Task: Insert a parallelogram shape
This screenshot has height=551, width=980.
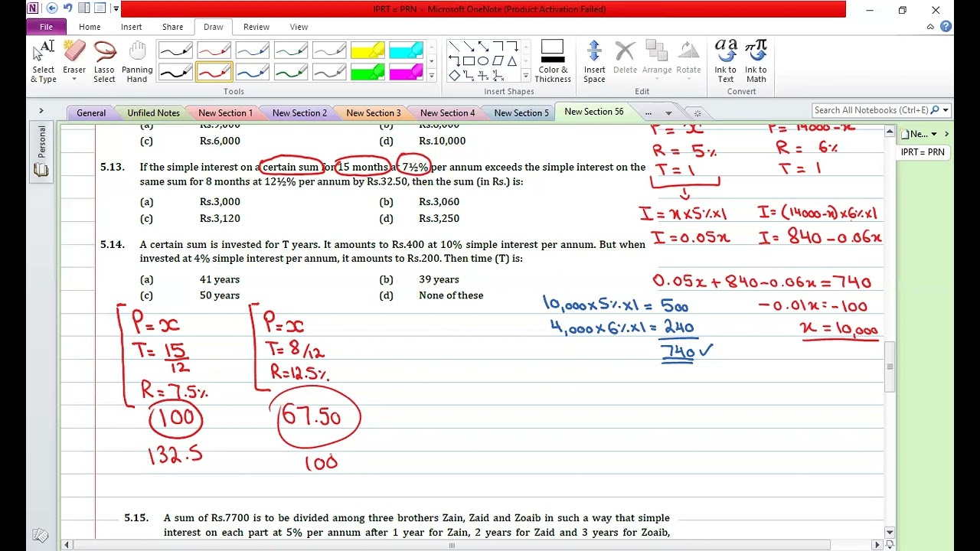Action: (498, 61)
